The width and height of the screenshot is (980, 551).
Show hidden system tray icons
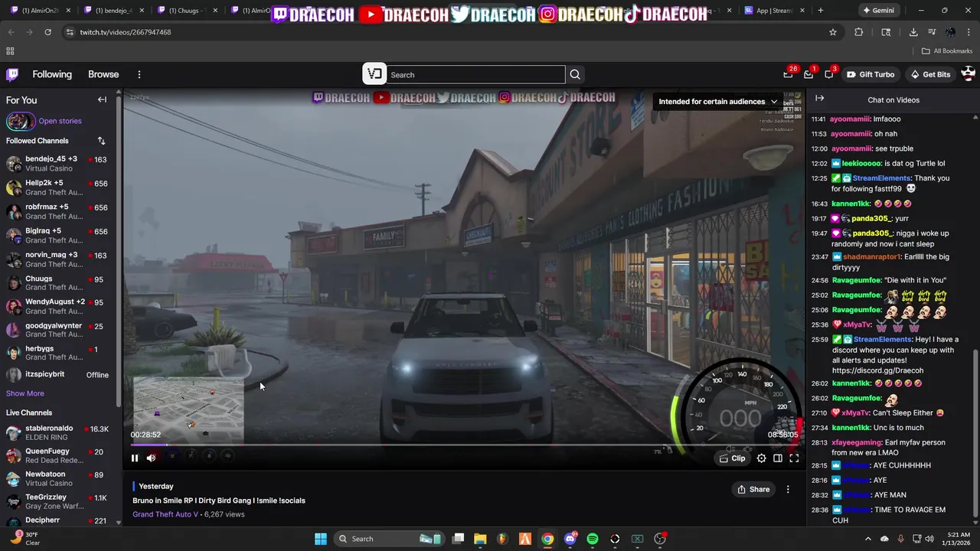[867, 539]
